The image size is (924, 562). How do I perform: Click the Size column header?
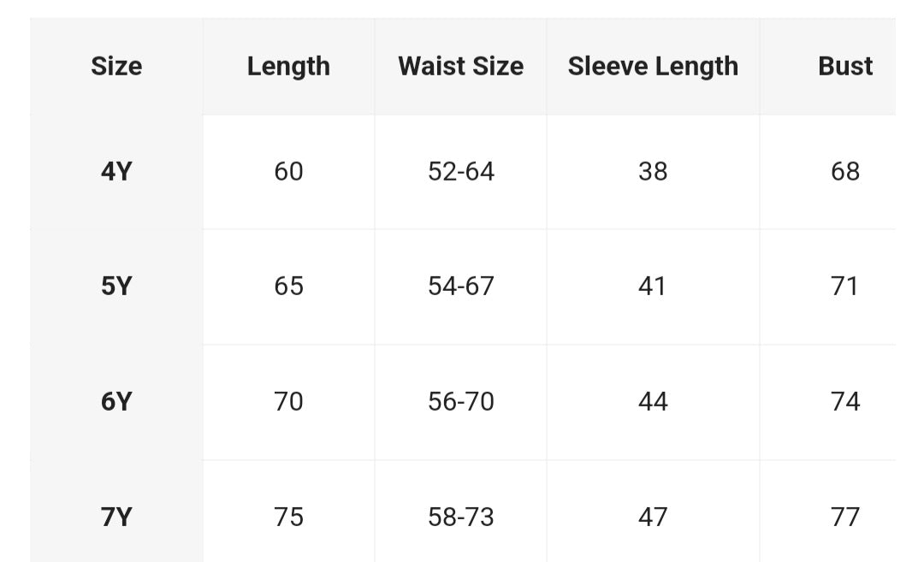tap(116, 66)
